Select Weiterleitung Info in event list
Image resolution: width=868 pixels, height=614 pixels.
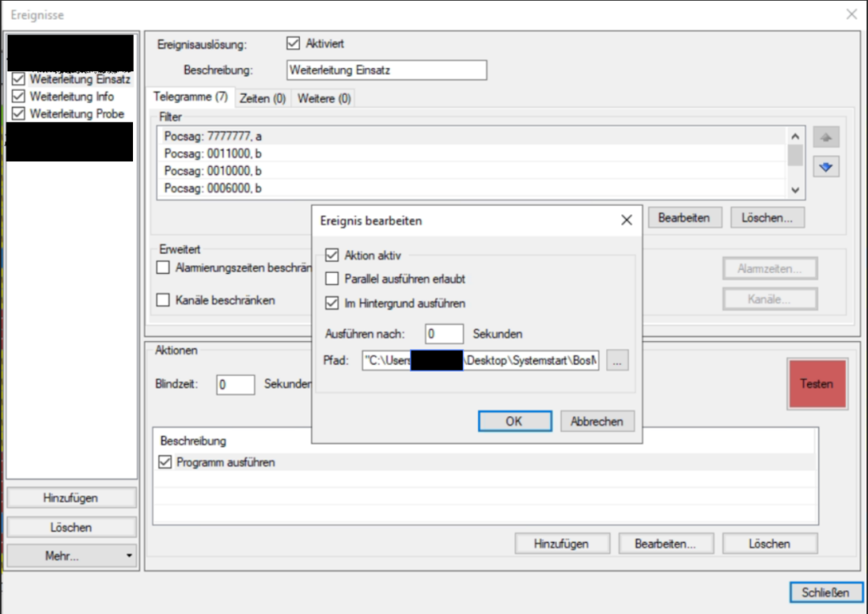pos(71,97)
